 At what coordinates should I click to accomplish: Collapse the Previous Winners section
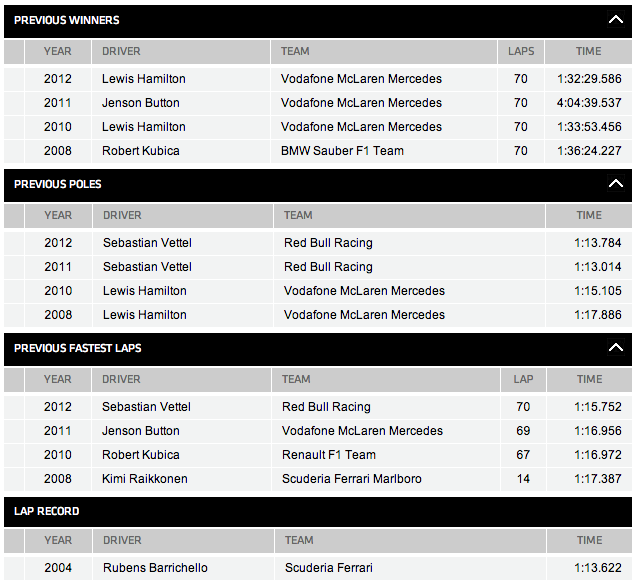pos(615,20)
